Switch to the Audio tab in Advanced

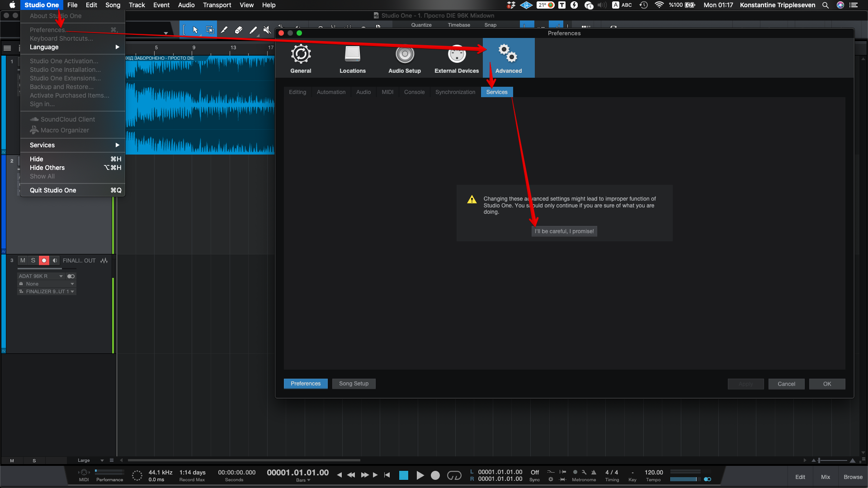[x=363, y=92]
